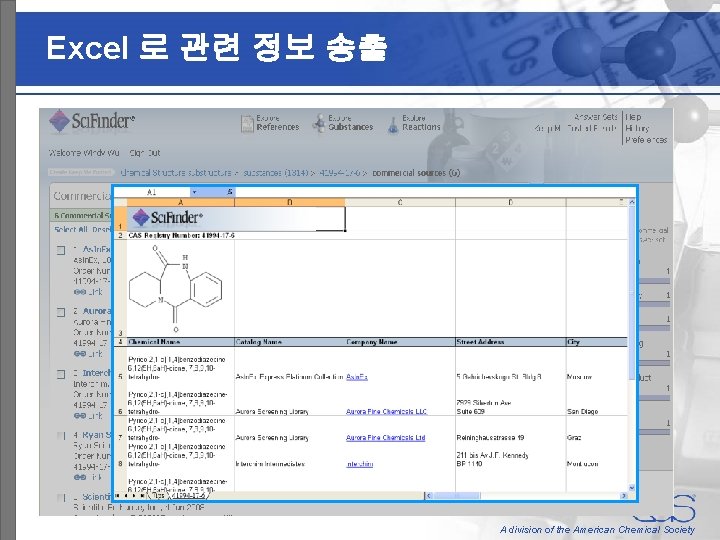Select column B header
The image size is (720, 540).
point(290,202)
